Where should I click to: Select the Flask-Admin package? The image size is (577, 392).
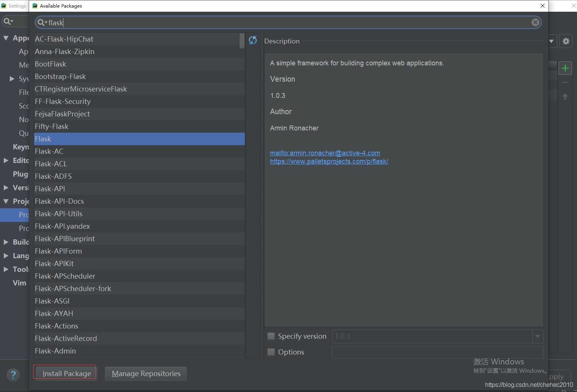coord(139,351)
